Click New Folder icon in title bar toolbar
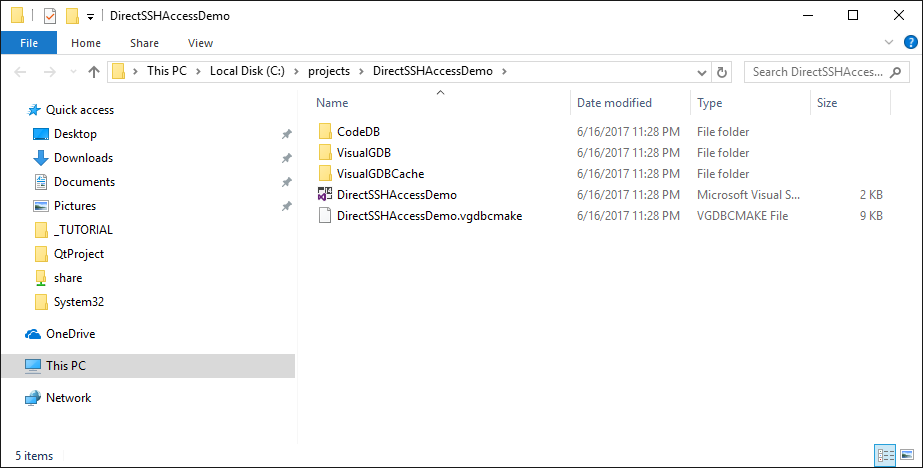The image size is (923, 468). pyautogui.click(x=72, y=16)
